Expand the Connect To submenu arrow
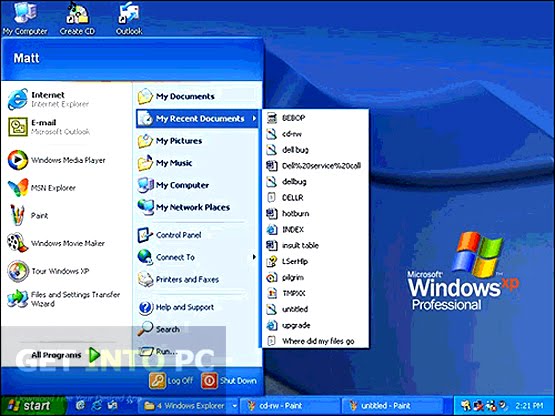 [254, 257]
